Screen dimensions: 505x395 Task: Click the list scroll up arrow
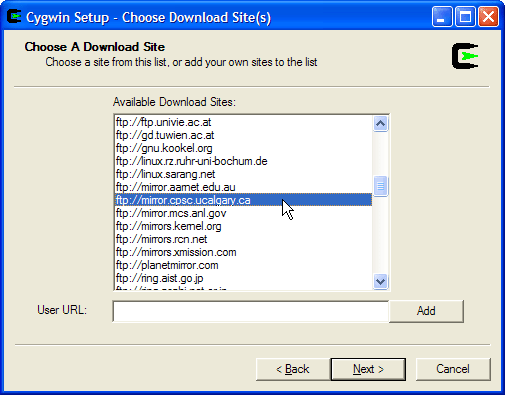tap(380, 124)
